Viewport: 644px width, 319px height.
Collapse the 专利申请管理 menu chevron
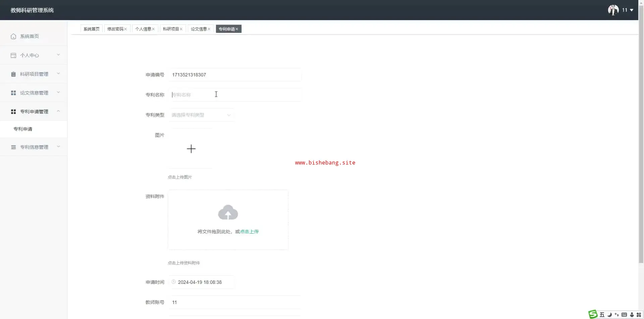58,111
